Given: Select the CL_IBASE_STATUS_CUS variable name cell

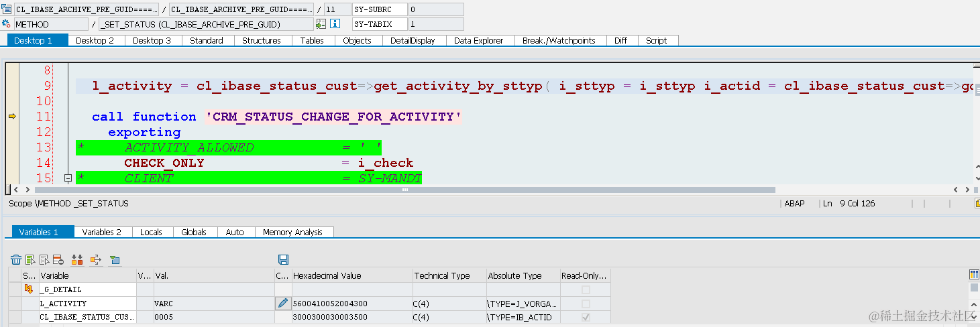Looking at the screenshot, I should [x=87, y=318].
